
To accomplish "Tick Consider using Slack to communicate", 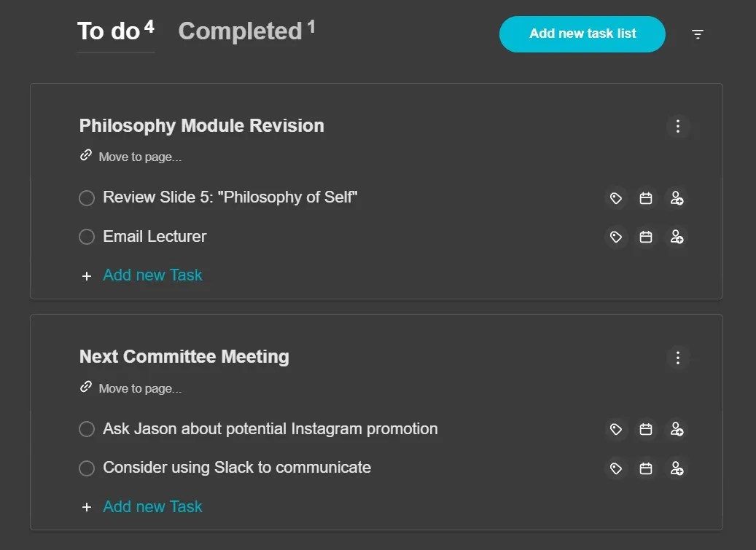I will (87, 468).
